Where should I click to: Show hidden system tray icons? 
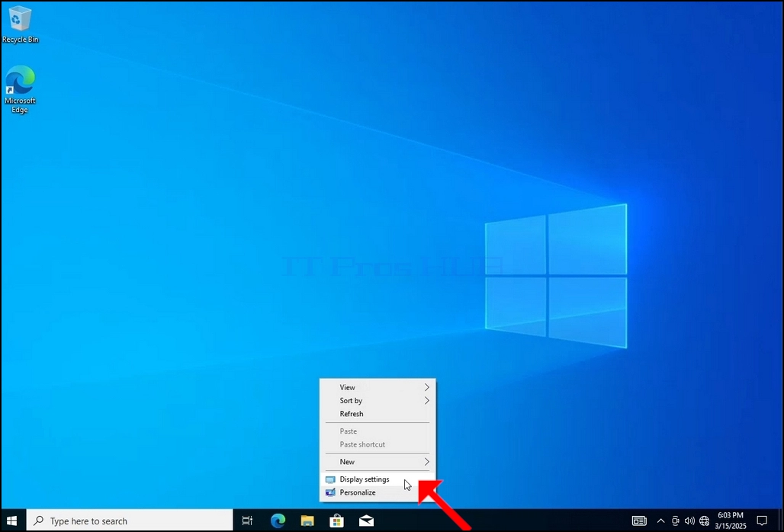tap(660, 521)
